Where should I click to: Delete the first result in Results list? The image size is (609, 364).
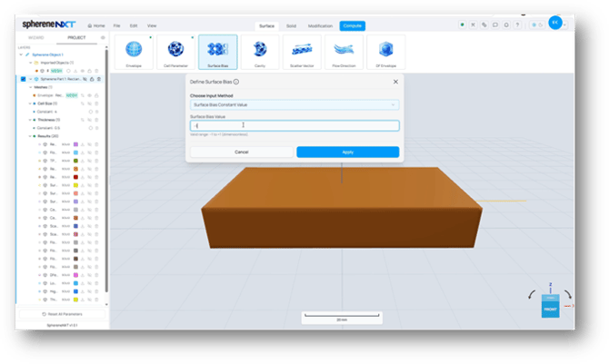(x=96, y=144)
